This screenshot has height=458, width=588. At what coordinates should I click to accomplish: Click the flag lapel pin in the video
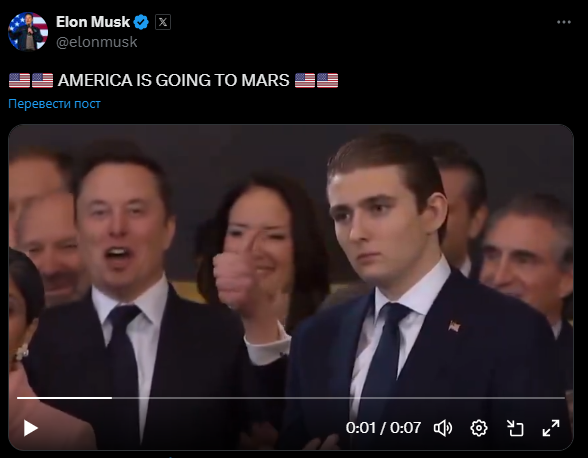tap(454, 326)
